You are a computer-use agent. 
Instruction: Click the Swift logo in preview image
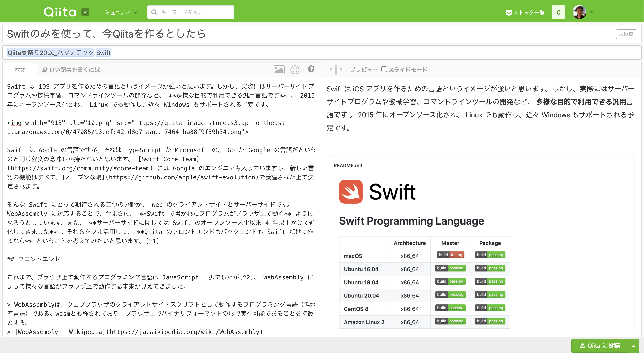tap(351, 192)
